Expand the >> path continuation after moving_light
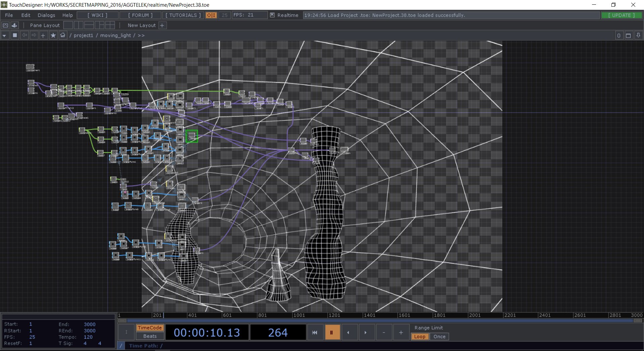This screenshot has width=644, height=351. [141, 35]
